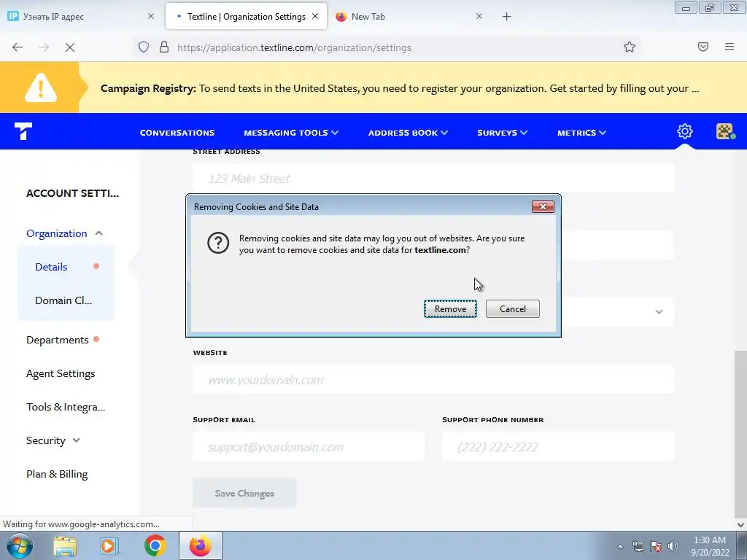Open the Campaign Registry banner message
The height and width of the screenshot is (560, 747).
click(x=400, y=88)
